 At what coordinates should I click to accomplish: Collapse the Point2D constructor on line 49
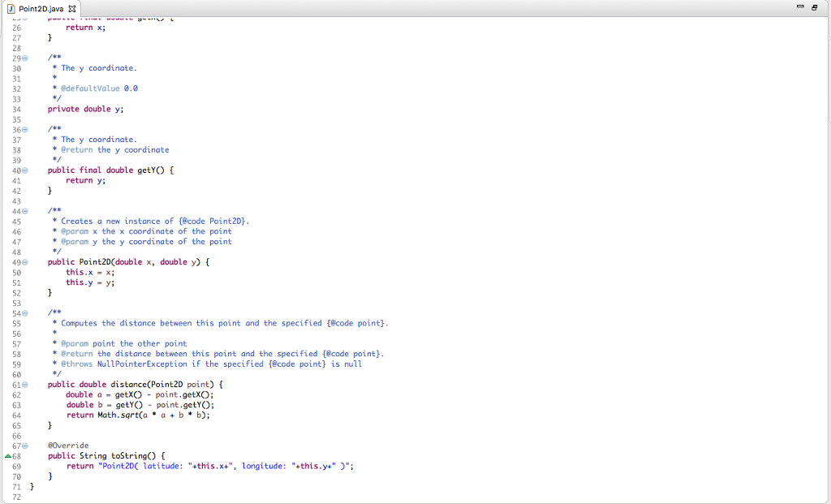point(24,261)
